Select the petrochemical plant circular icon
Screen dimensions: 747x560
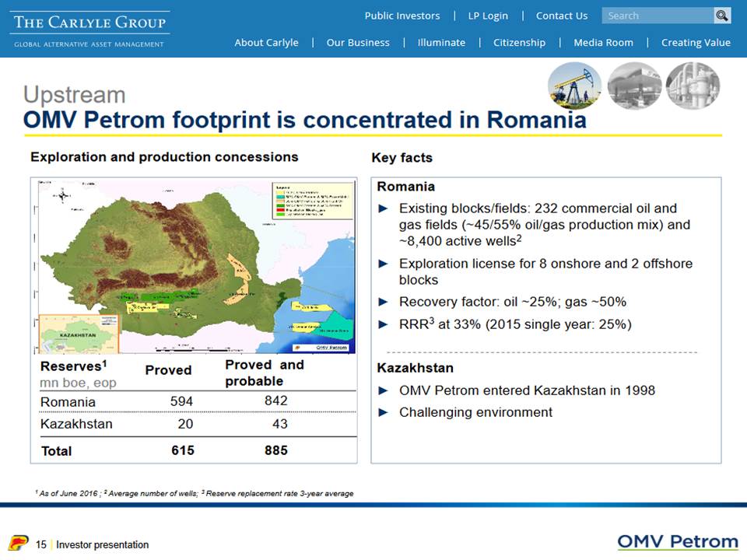point(692,86)
